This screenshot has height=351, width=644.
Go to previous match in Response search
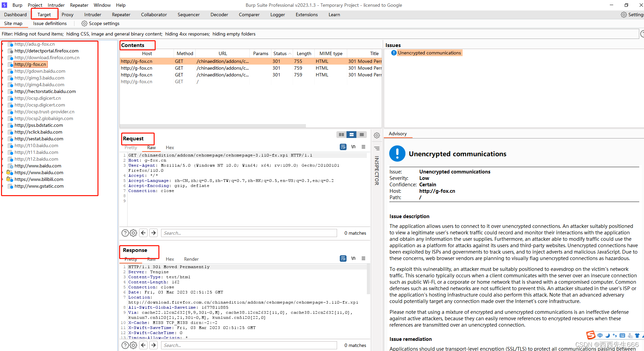[143, 345]
